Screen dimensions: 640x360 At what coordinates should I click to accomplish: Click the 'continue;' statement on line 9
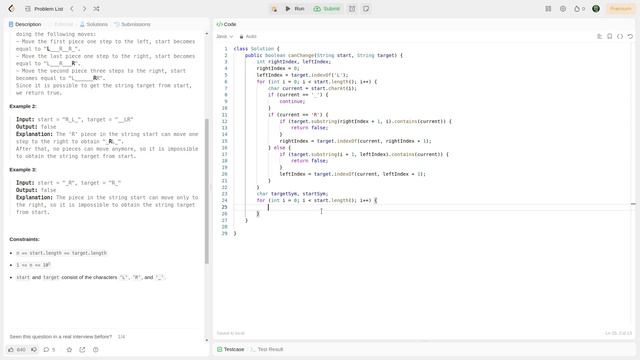pyautogui.click(x=292, y=102)
